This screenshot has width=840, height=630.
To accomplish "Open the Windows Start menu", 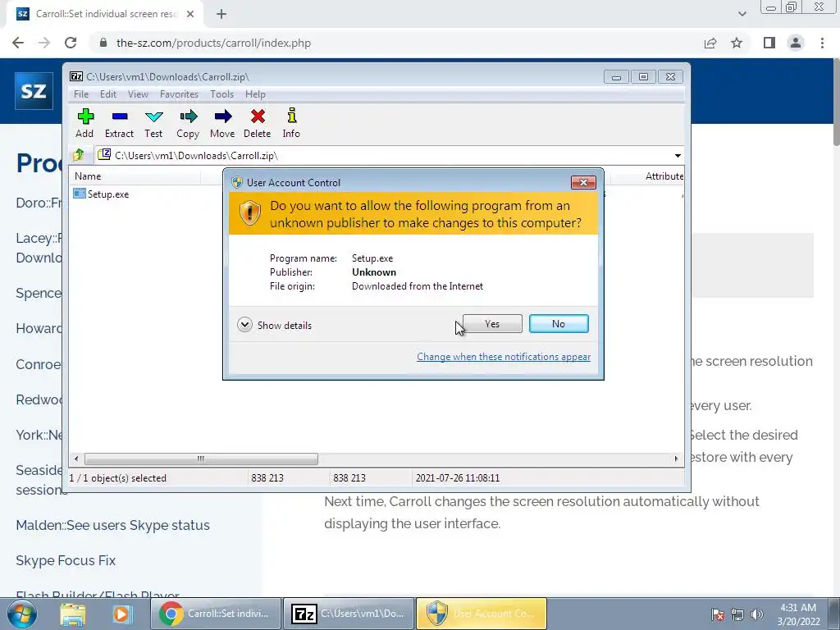I will click(22, 614).
